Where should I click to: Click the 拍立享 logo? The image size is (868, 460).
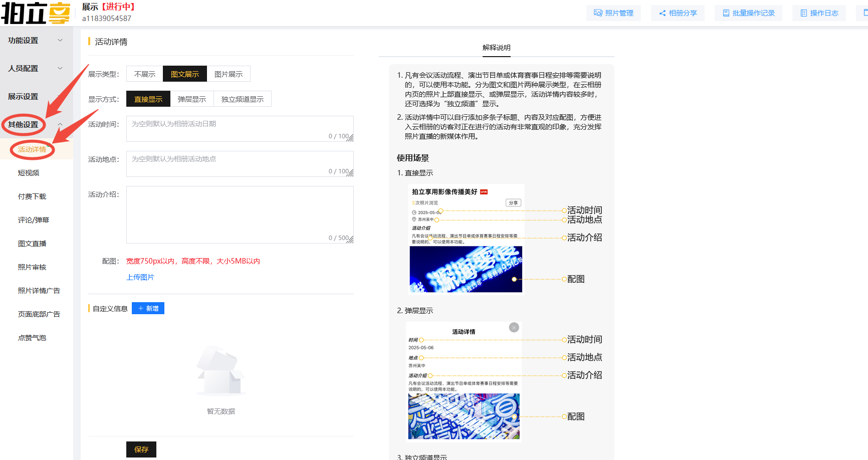tap(36, 13)
